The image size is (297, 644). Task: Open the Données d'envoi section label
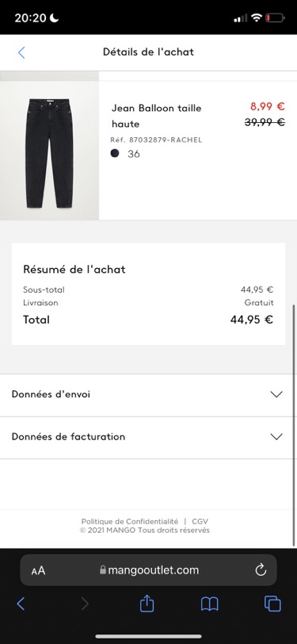51,394
